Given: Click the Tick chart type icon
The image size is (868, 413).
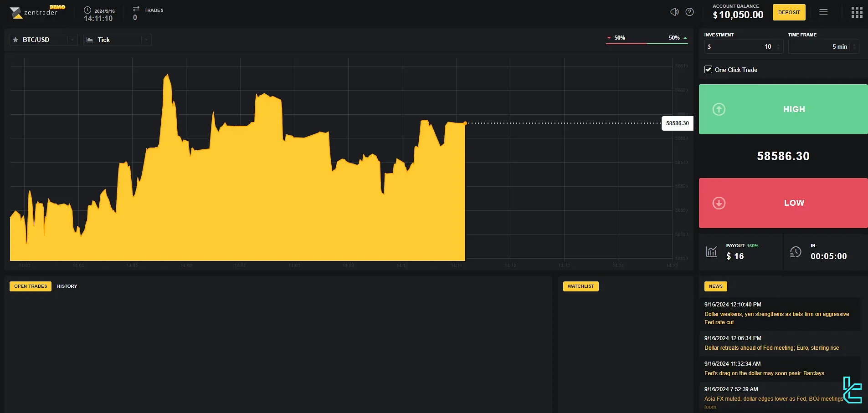Looking at the screenshot, I should pos(90,40).
